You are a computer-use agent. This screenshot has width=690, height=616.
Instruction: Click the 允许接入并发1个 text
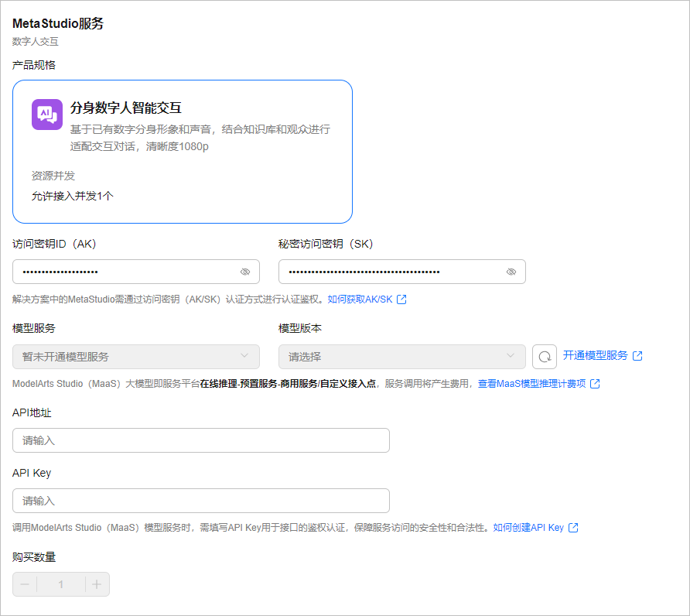[73, 196]
